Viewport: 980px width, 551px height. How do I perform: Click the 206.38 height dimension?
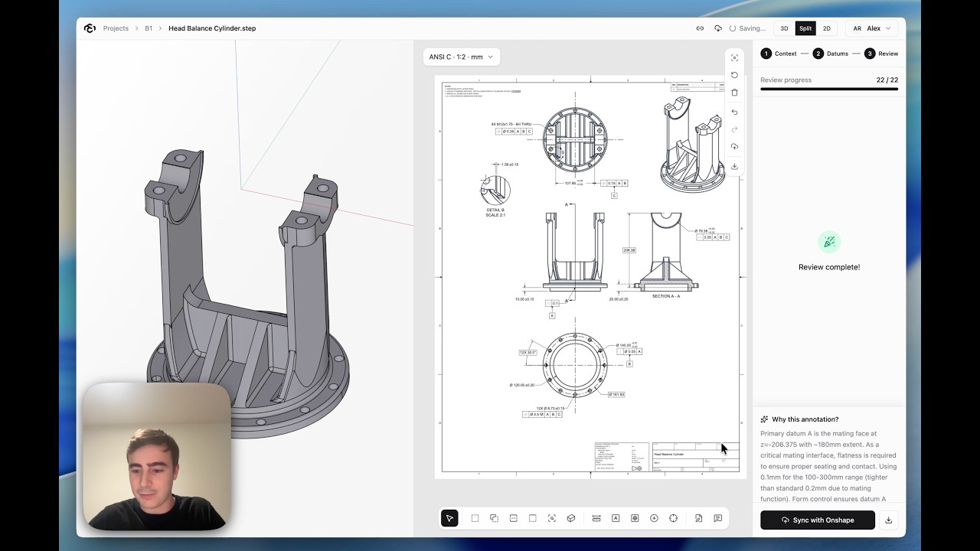[629, 250]
